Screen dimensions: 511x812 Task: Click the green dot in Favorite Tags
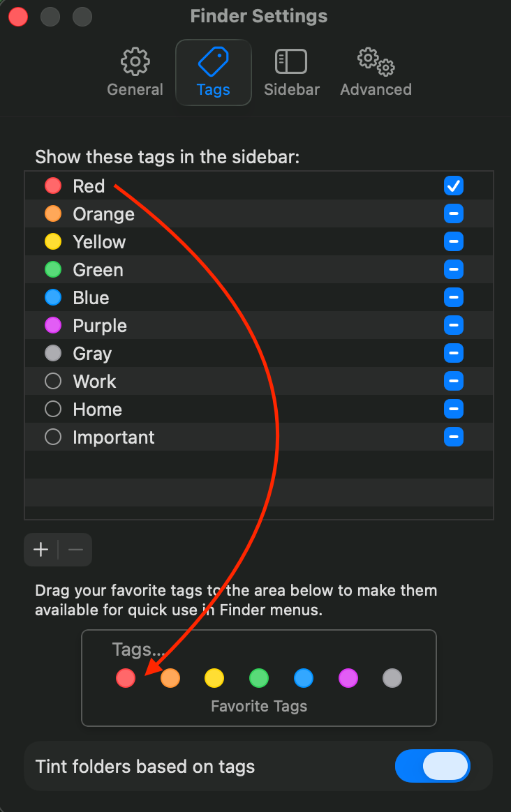click(x=259, y=677)
